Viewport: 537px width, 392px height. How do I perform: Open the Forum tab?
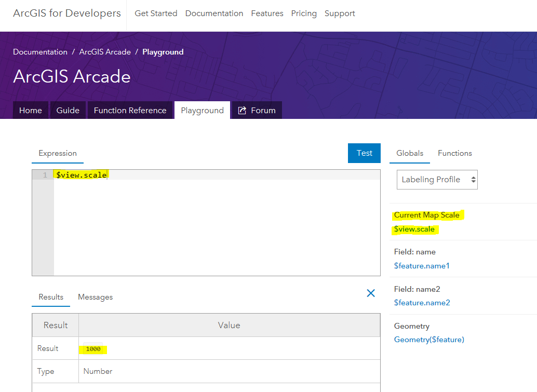click(x=257, y=110)
